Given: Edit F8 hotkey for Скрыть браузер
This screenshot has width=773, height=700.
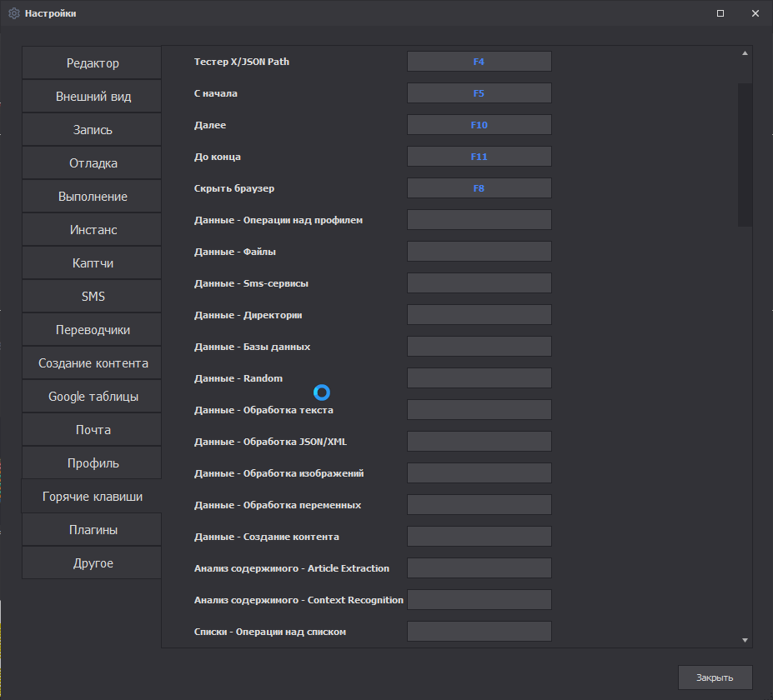Looking at the screenshot, I should 479,188.
